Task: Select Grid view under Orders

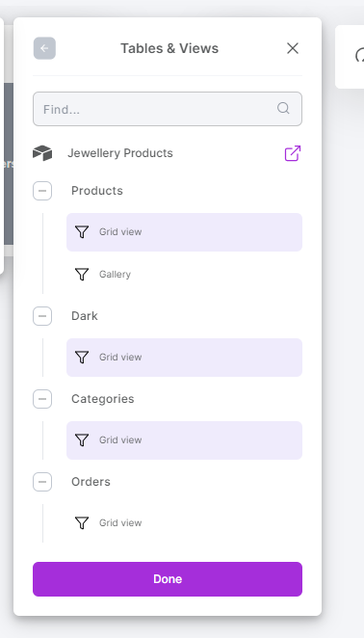Action: 184,523
